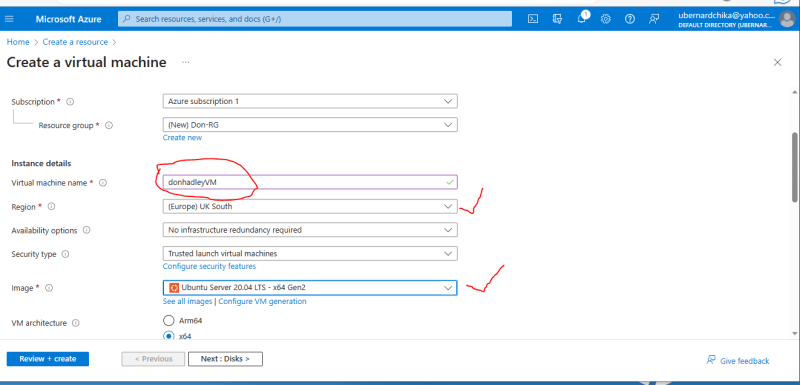Show info tooltip next to Security type
The width and height of the screenshot is (800, 385).
tap(65, 253)
